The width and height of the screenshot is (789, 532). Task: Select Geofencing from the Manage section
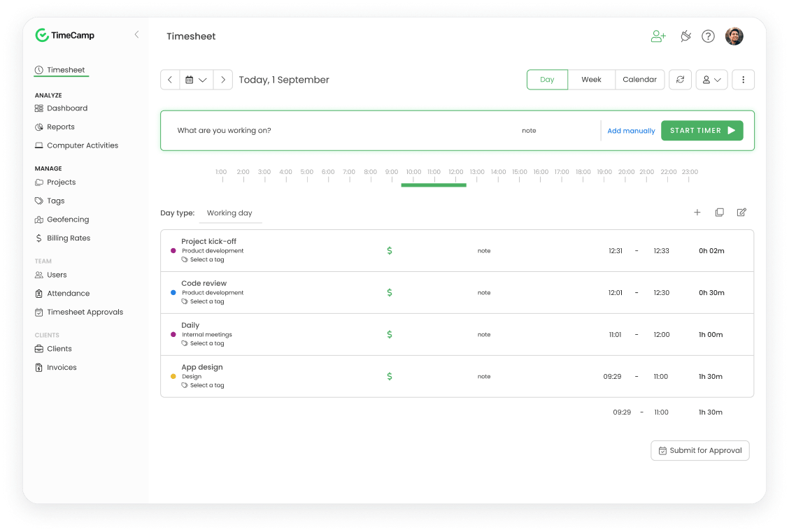[67, 219]
